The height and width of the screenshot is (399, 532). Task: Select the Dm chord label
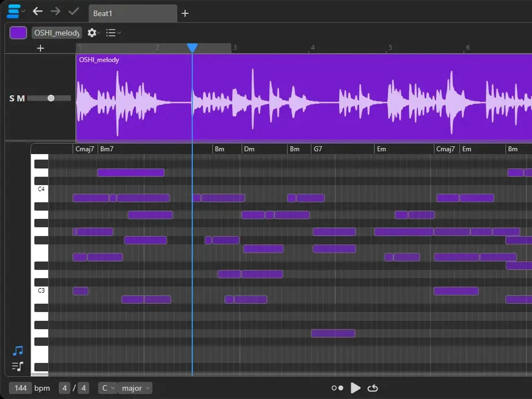click(x=249, y=149)
